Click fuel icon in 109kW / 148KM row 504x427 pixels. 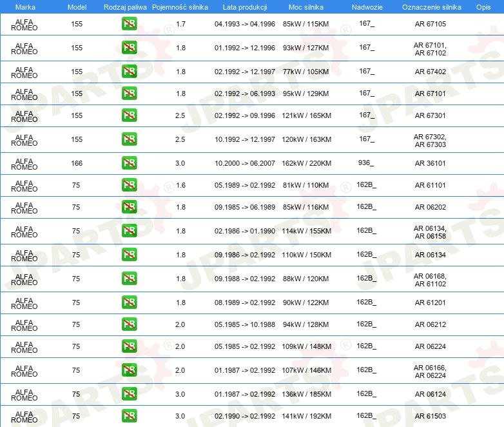tap(129, 346)
